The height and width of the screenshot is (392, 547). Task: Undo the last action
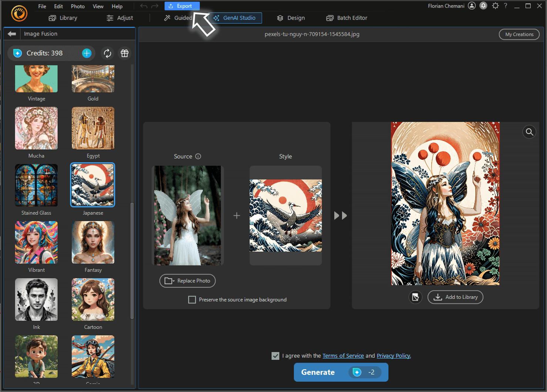click(x=143, y=6)
